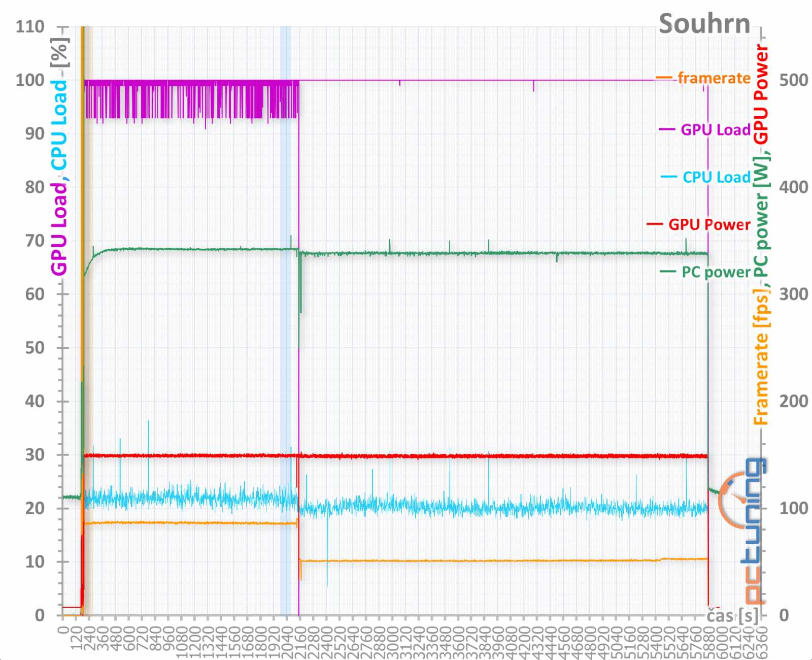812x660 pixels.
Task: Click right axis value 100
Action: [794, 508]
